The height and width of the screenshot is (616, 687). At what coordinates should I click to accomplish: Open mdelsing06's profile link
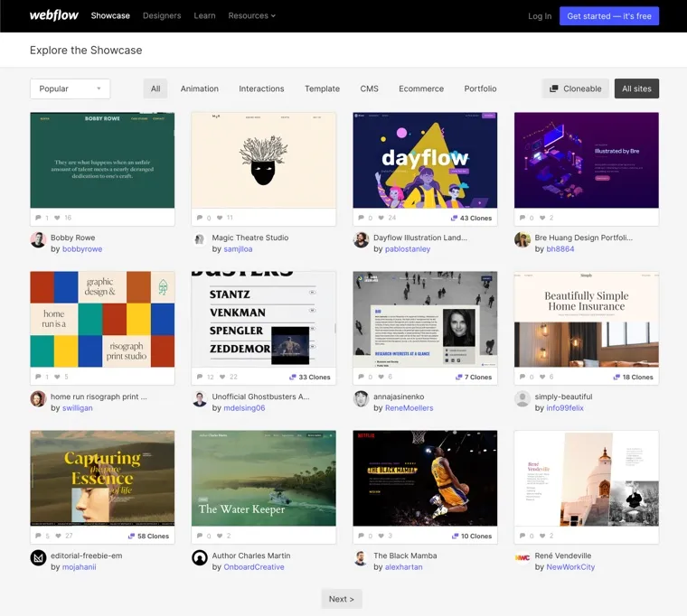coord(244,407)
